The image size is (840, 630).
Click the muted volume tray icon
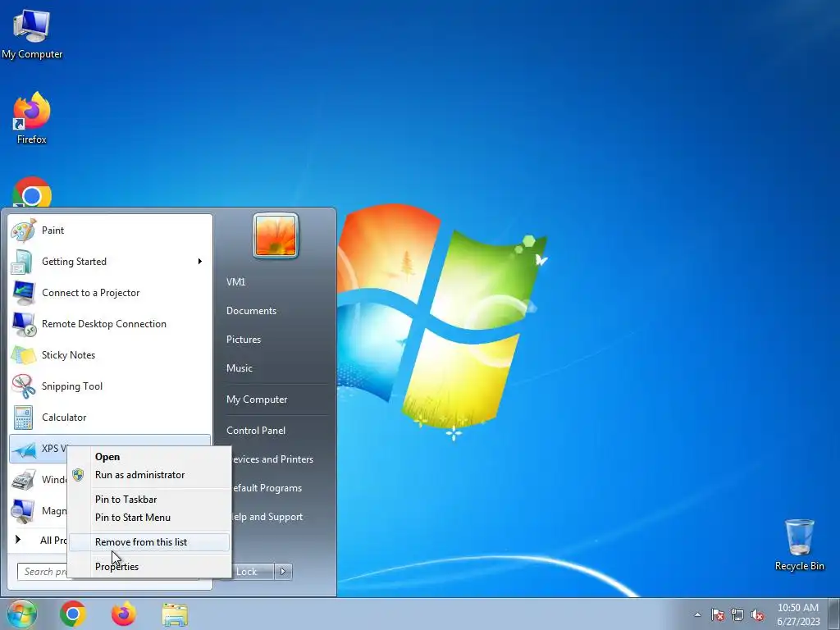[757, 614]
